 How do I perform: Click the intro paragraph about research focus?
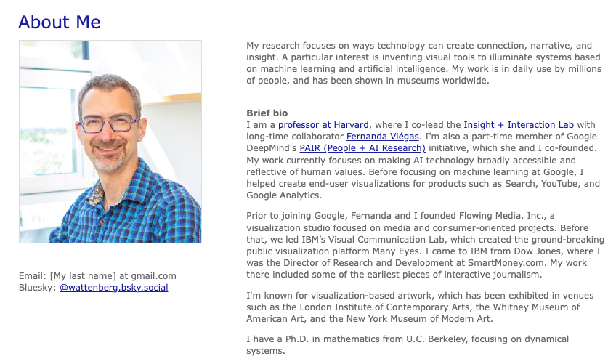click(x=423, y=63)
